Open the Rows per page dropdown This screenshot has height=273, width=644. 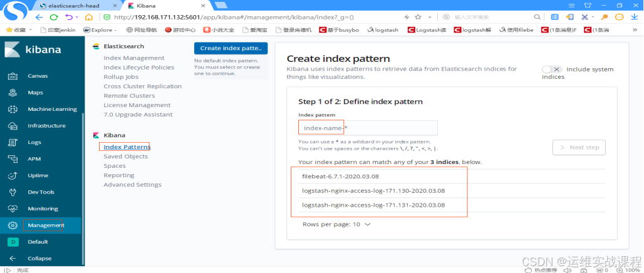[x=336, y=225]
